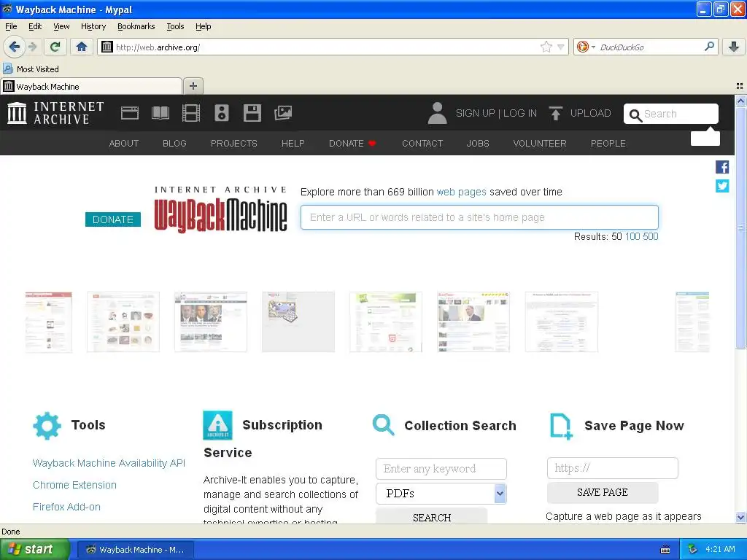Click the Save Page Now icon
Image resolution: width=747 pixels, height=560 pixels.
point(561,426)
